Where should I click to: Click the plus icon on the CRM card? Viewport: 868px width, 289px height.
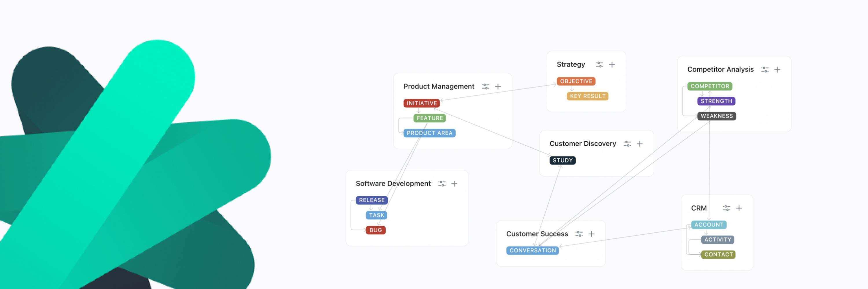coord(740,208)
